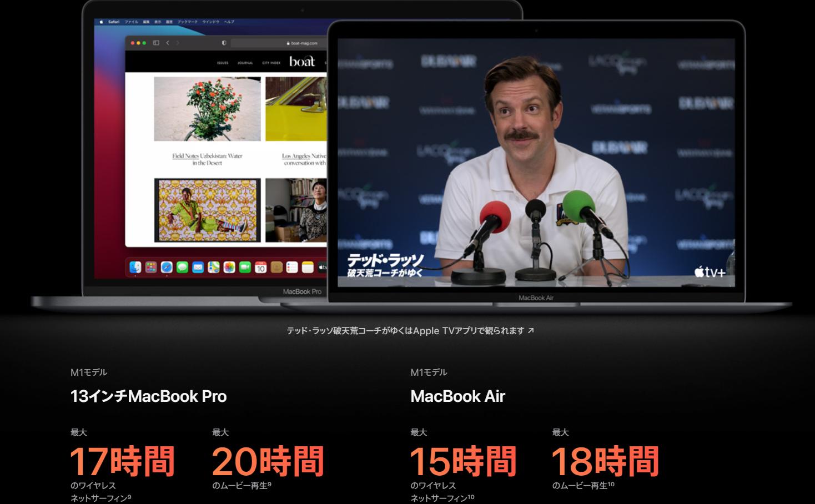Launch Reminders from the MacBook Pro dock
Screen dimensions: 815x504
292,268
